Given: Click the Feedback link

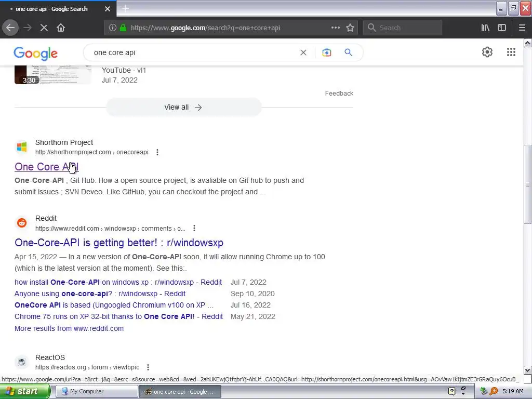Looking at the screenshot, I should (339, 94).
